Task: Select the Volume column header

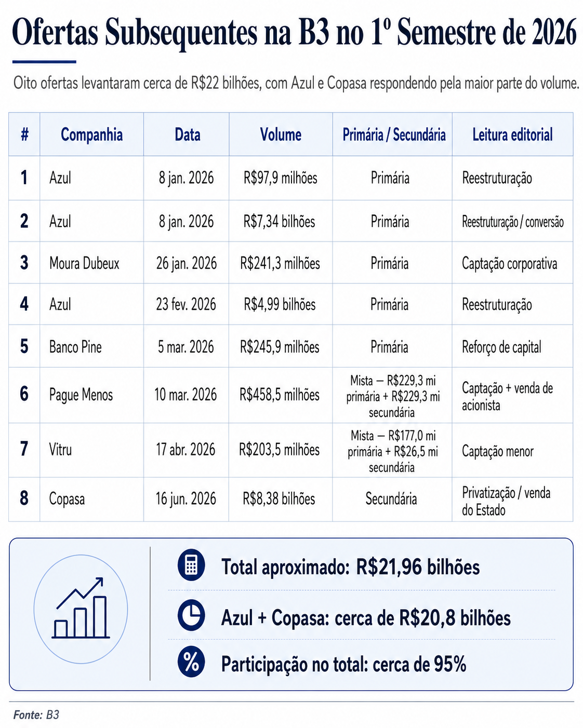Action: point(281,135)
